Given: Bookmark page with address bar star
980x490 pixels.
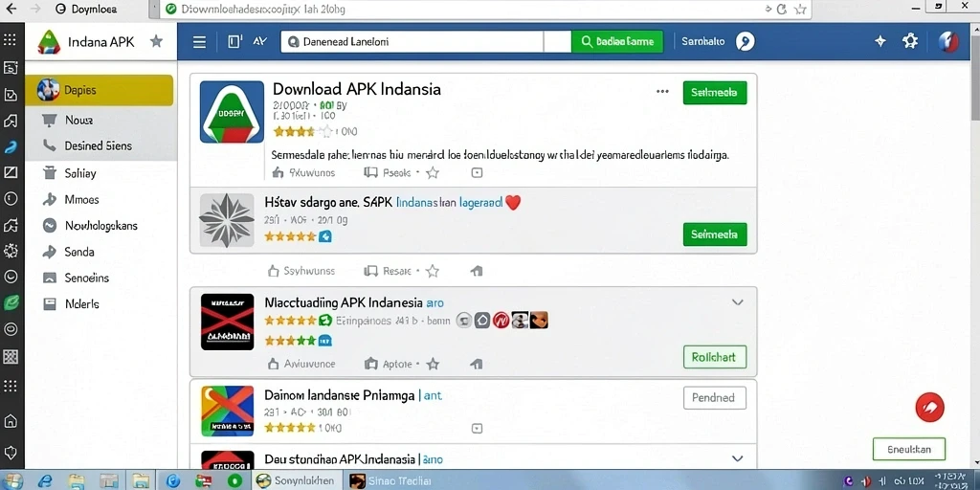Looking at the screenshot, I should [x=799, y=9].
